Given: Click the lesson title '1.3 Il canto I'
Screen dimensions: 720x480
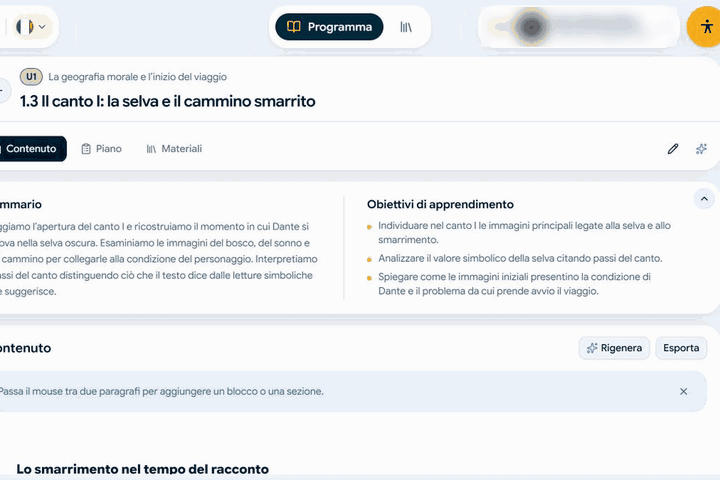Looking at the screenshot, I should click(167, 101).
